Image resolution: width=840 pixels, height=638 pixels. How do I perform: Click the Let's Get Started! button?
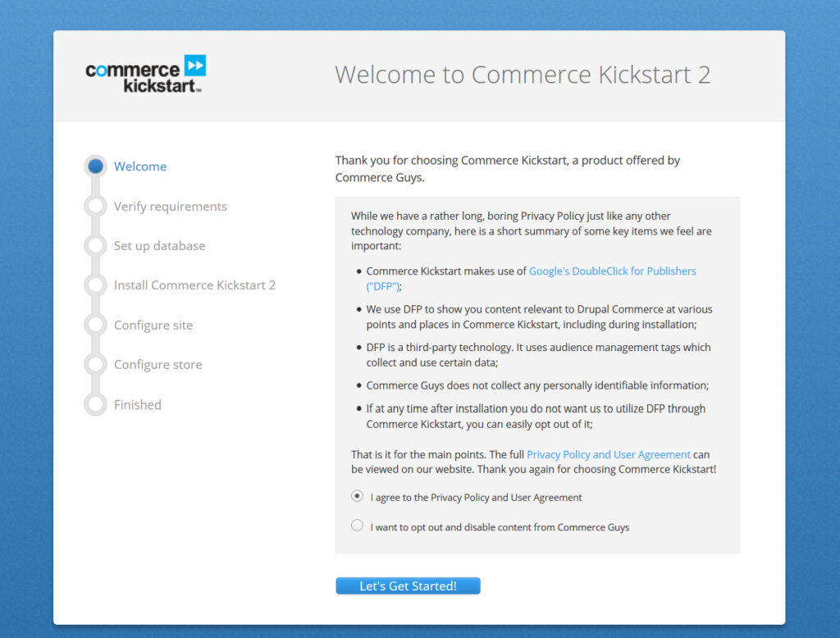(409, 586)
